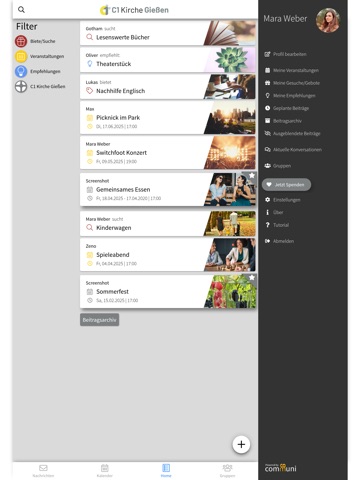This screenshot has height=480, width=360.
Task: Open the Theaterstück recommendation
Action: click(x=168, y=60)
